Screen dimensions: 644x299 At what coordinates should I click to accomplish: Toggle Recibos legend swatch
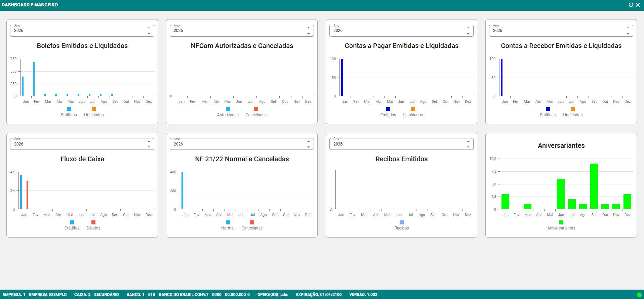tap(402, 222)
